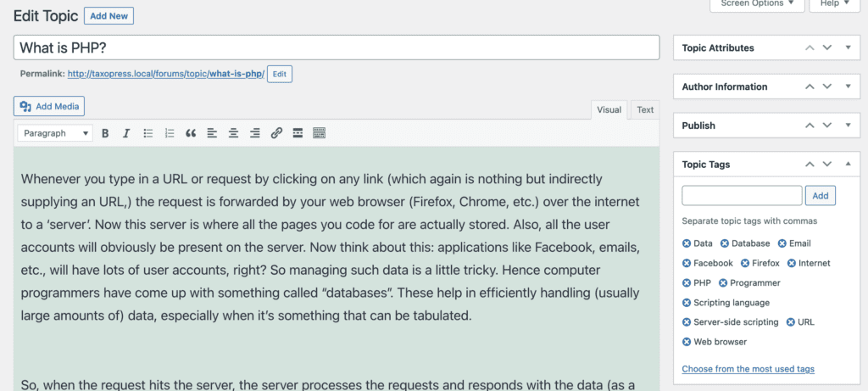Move Publish panel down
The width and height of the screenshot is (868, 391).
(x=827, y=126)
